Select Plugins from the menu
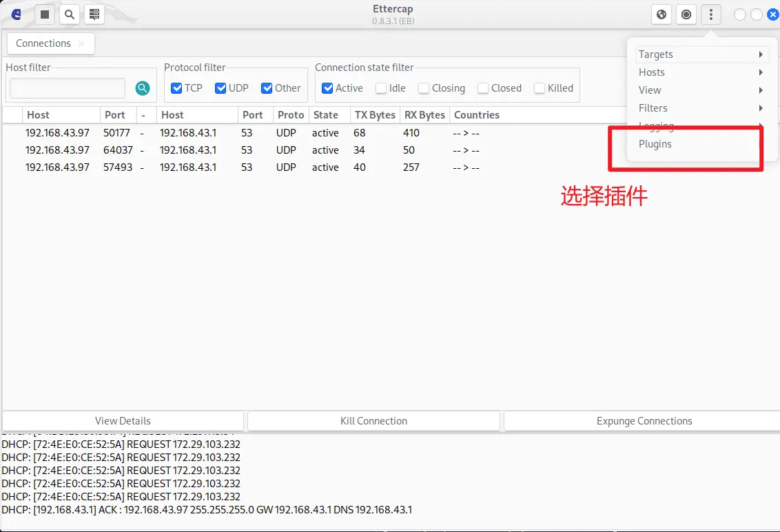Image resolution: width=780 pixels, height=532 pixels. point(655,144)
